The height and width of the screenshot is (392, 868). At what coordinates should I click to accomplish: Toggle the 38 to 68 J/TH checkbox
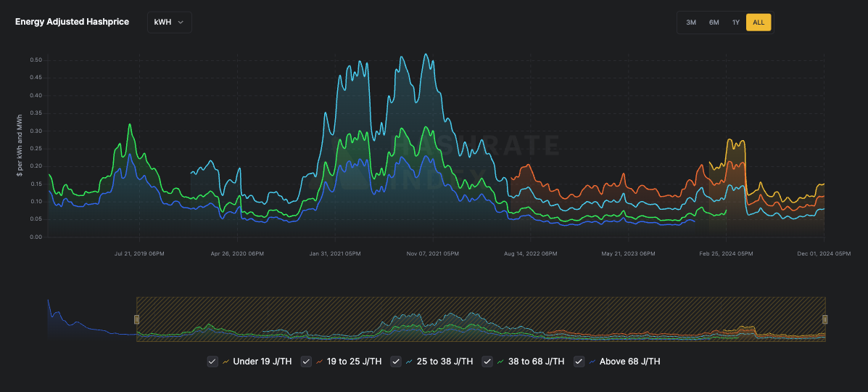tap(487, 362)
